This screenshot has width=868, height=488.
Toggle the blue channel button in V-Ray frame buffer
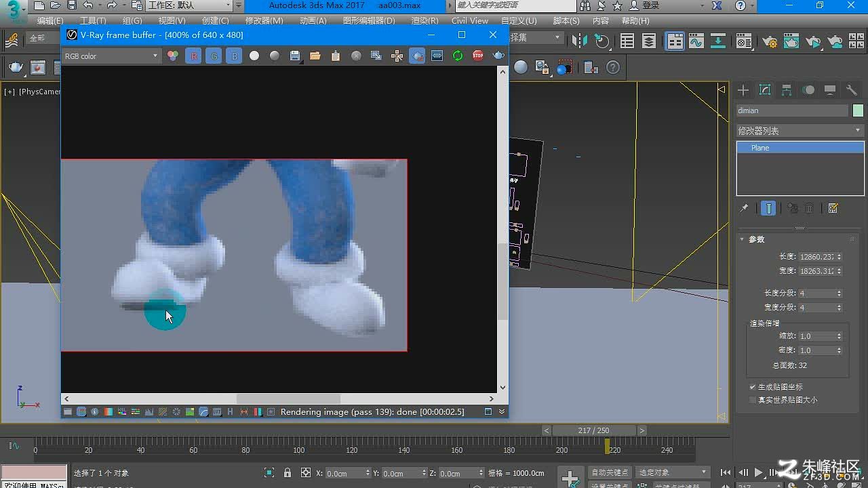235,56
